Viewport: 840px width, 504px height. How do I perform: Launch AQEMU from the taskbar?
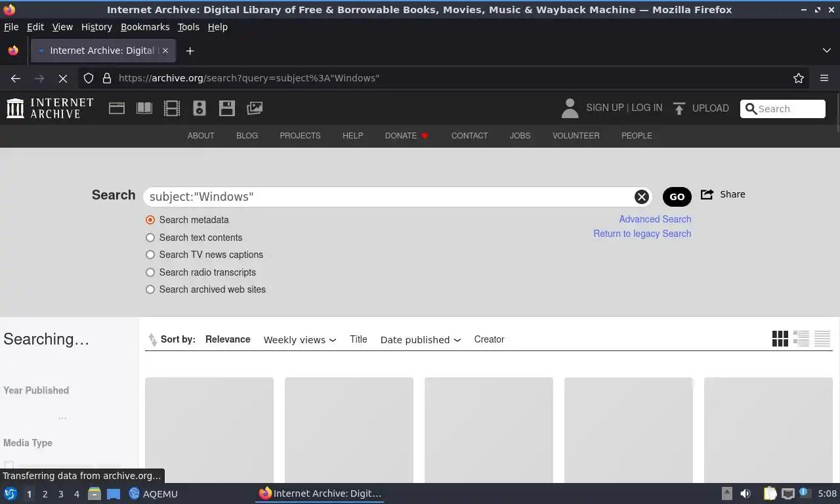click(x=154, y=493)
